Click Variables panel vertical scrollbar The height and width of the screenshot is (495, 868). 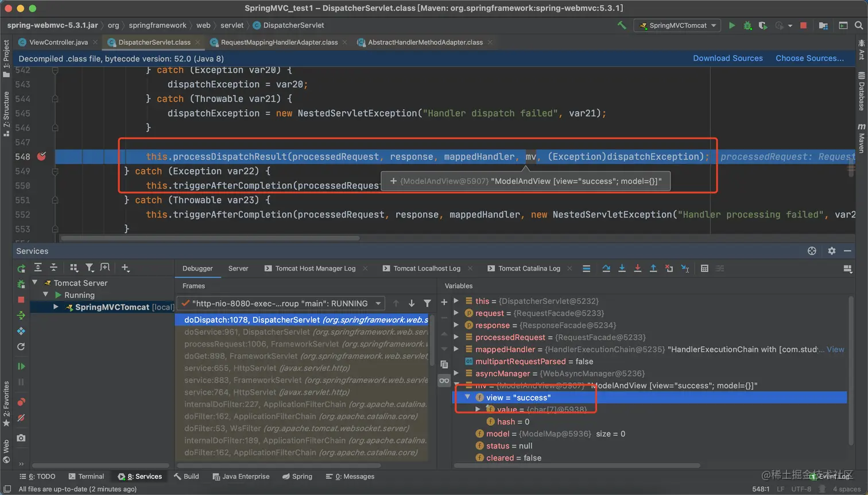pos(850,370)
